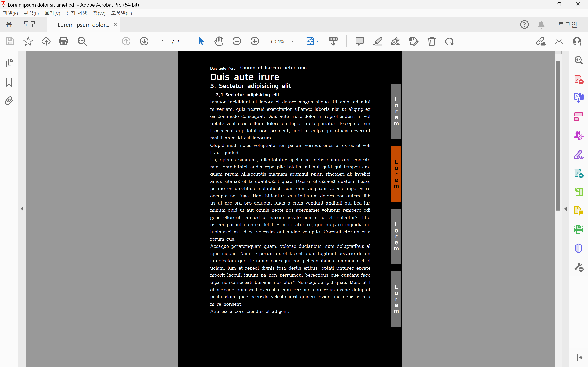
Task: Click the Delete page trash icon
Action: pos(432,41)
